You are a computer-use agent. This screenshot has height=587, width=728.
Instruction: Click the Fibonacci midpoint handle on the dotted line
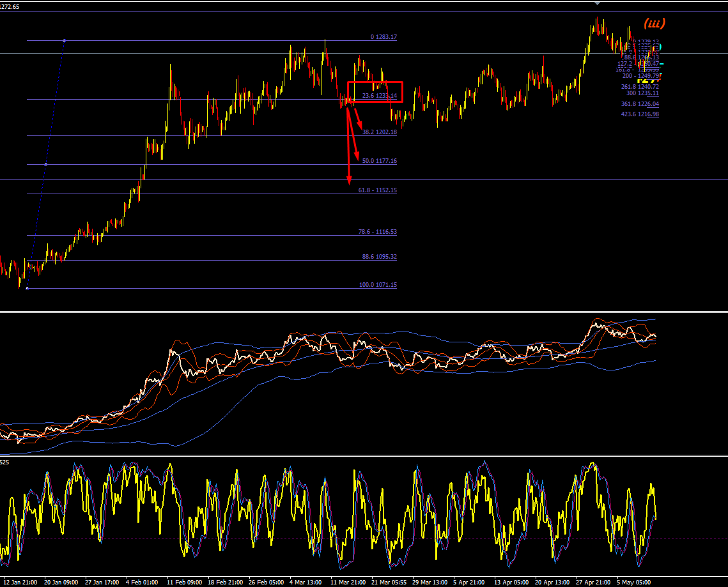[45, 164]
